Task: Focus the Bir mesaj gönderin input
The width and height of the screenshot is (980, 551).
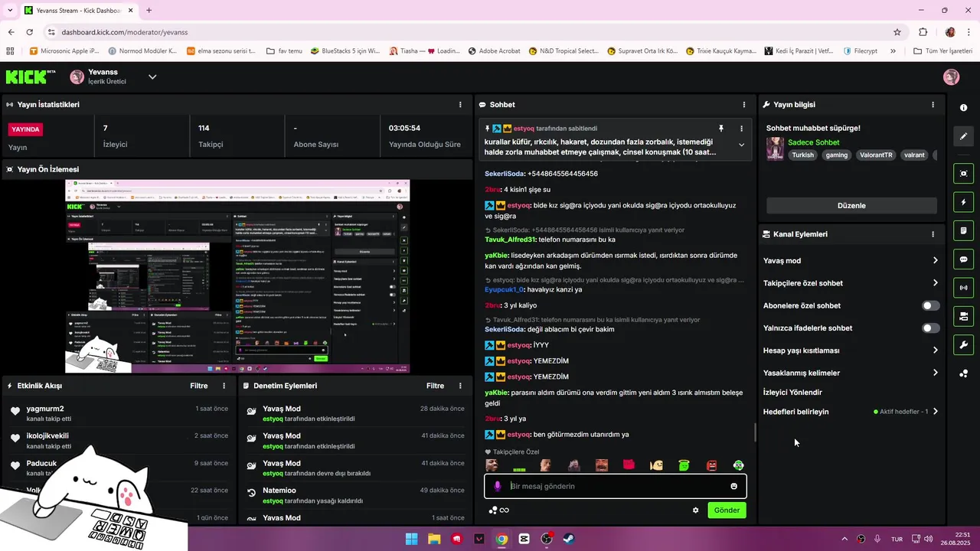Action: click(x=615, y=486)
